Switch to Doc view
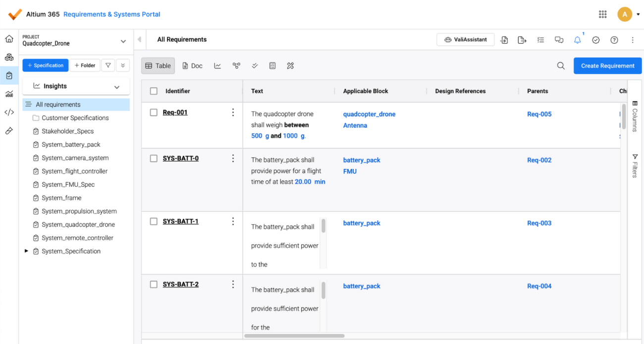Viewport: 644px width, 344px height. click(193, 65)
